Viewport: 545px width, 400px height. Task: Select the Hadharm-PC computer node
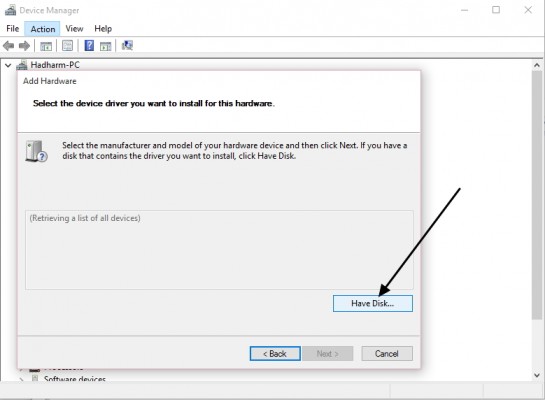[55, 65]
